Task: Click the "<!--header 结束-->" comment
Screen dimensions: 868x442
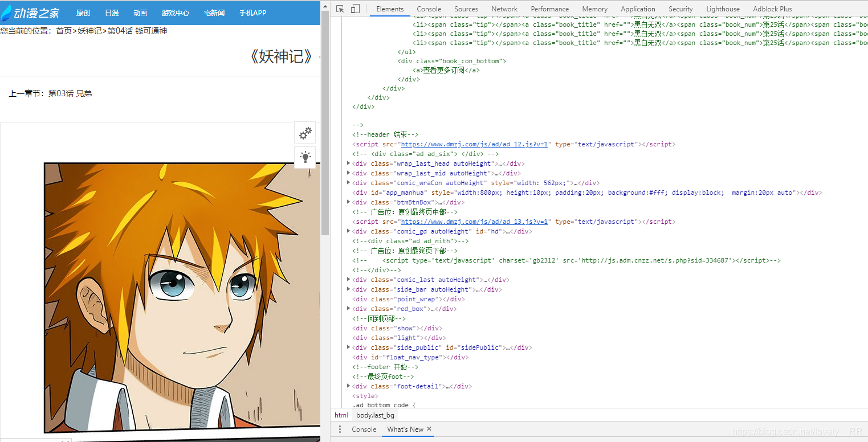Action: point(385,134)
